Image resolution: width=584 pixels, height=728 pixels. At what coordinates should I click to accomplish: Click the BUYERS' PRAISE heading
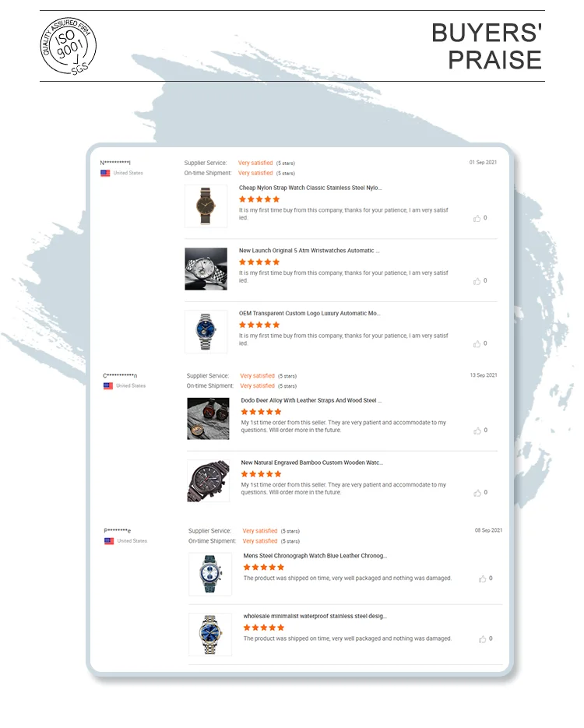point(487,47)
